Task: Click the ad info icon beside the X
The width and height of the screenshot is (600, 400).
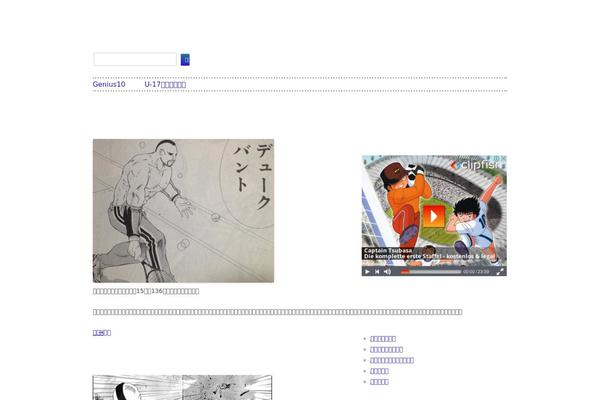Action: click(x=497, y=158)
